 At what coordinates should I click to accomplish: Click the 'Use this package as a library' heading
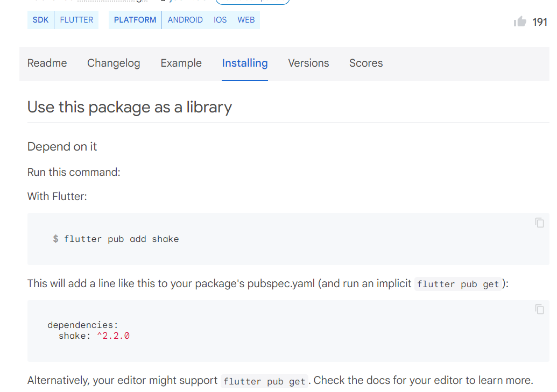[x=130, y=107]
